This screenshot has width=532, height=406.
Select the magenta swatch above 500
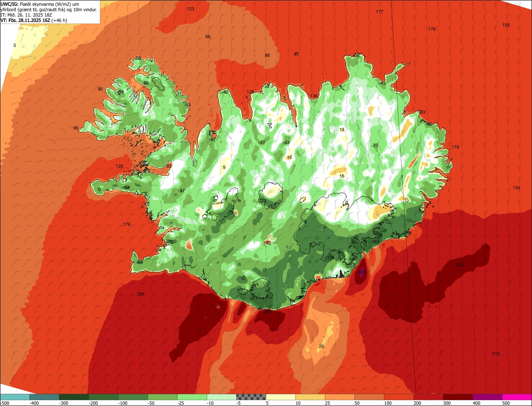(517, 396)
